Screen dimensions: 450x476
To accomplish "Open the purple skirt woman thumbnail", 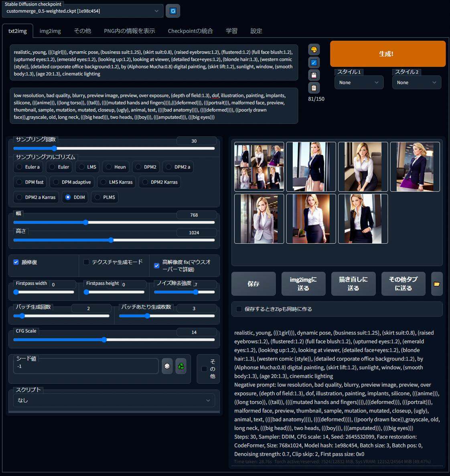I will (415, 167).
